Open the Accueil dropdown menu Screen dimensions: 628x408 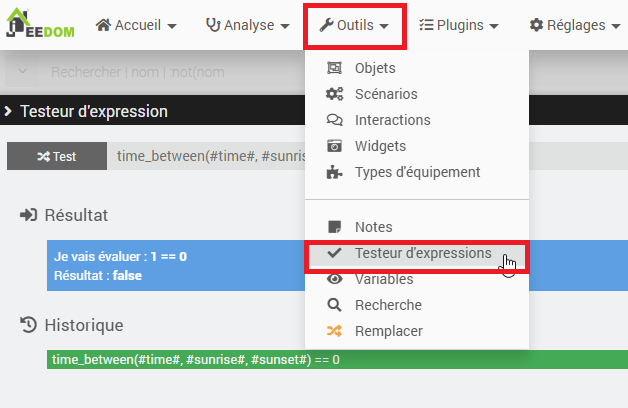click(137, 25)
